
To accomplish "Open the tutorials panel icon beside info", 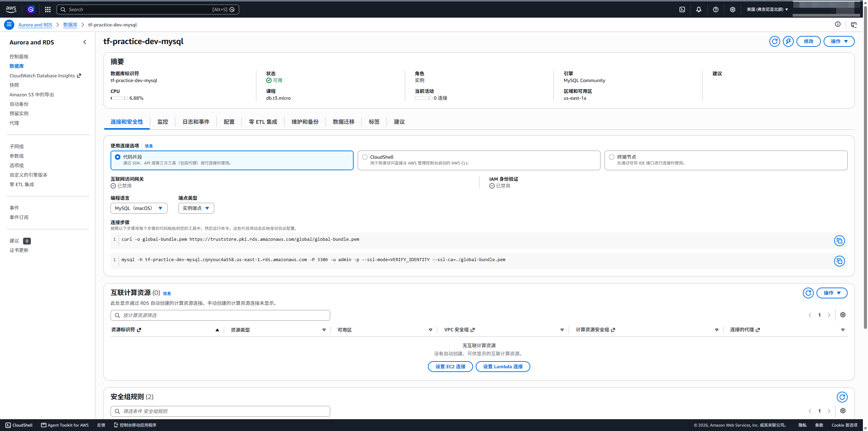I will click(854, 25).
